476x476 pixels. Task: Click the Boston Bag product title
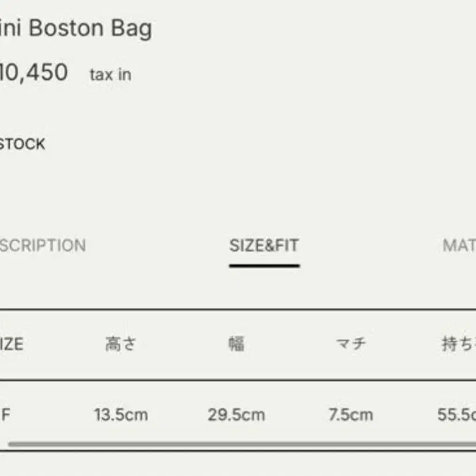[x=78, y=29]
